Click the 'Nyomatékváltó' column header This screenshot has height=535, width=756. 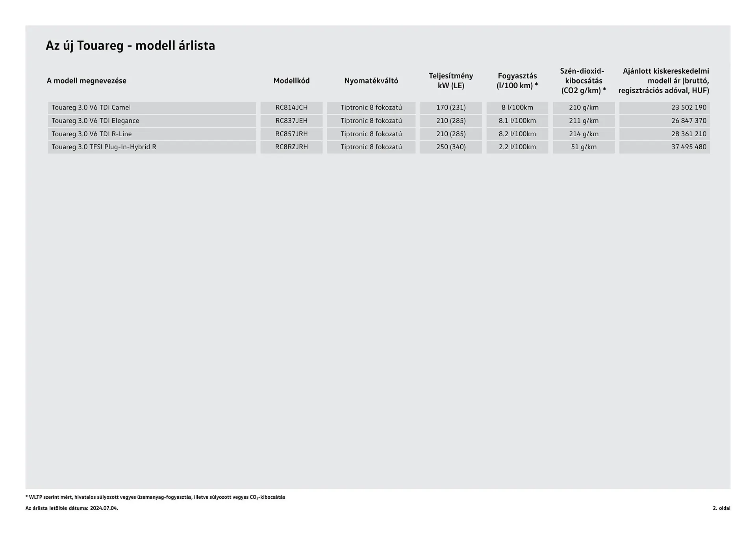[371, 81]
